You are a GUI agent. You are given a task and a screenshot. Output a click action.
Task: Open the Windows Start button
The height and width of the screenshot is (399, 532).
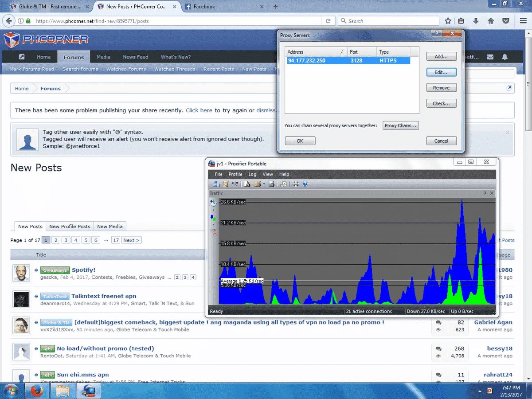pos(10,391)
